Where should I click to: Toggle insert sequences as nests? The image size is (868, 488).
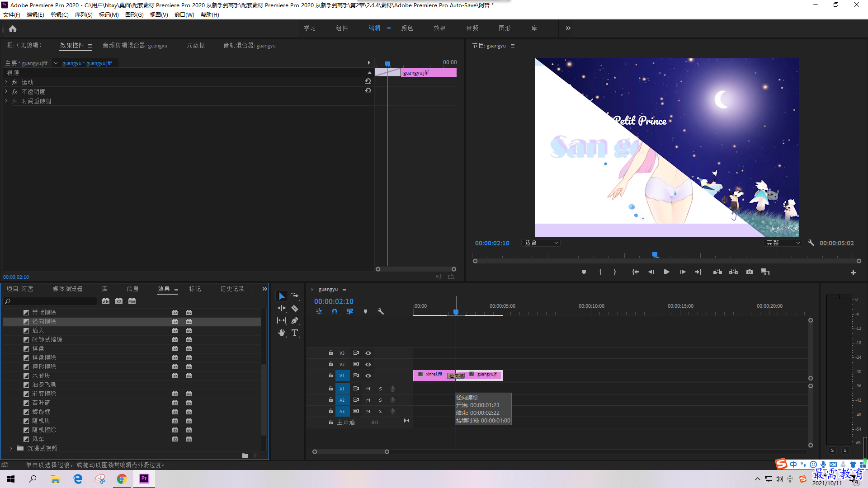(319, 311)
